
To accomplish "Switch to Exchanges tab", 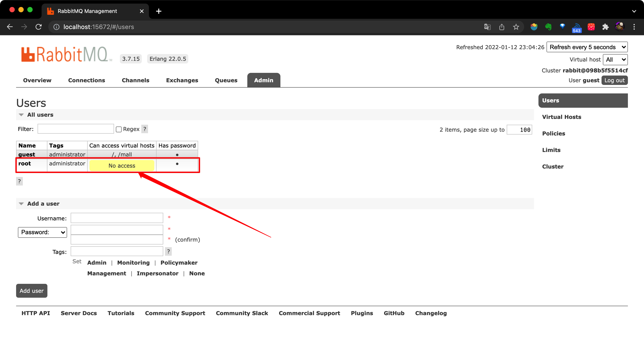I will 182,80.
